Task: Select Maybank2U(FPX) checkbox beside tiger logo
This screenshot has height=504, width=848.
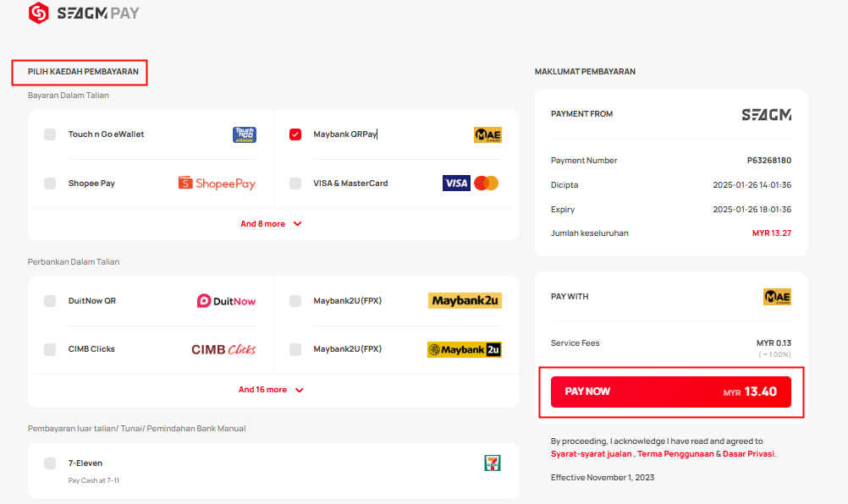Action: pyautogui.click(x=295, y=349)
